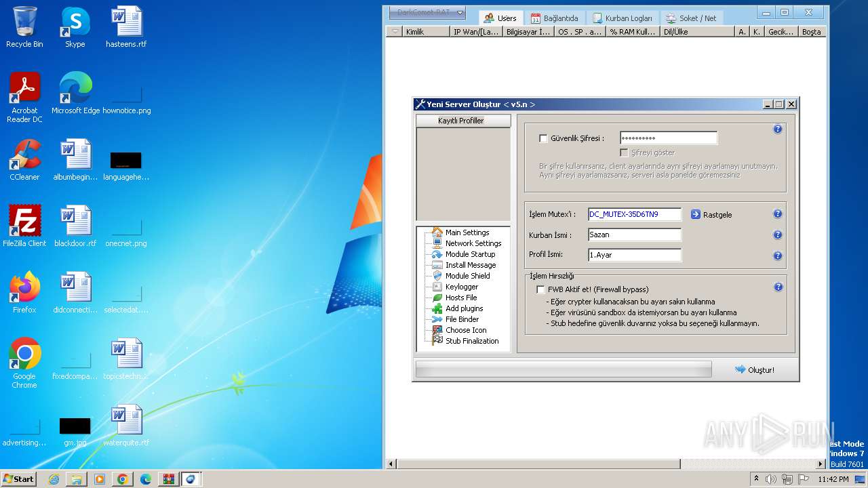
Task: Click the Boşta column header
Action: pyautogui.click(x=812, y=32)
